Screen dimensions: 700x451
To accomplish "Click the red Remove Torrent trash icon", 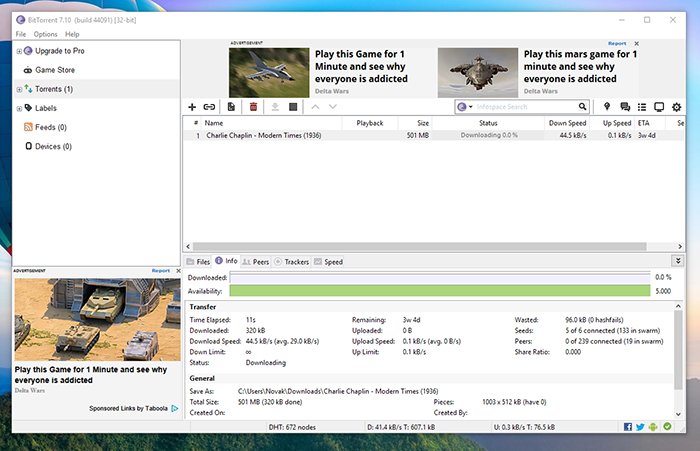I will click(x=253, y=107).
